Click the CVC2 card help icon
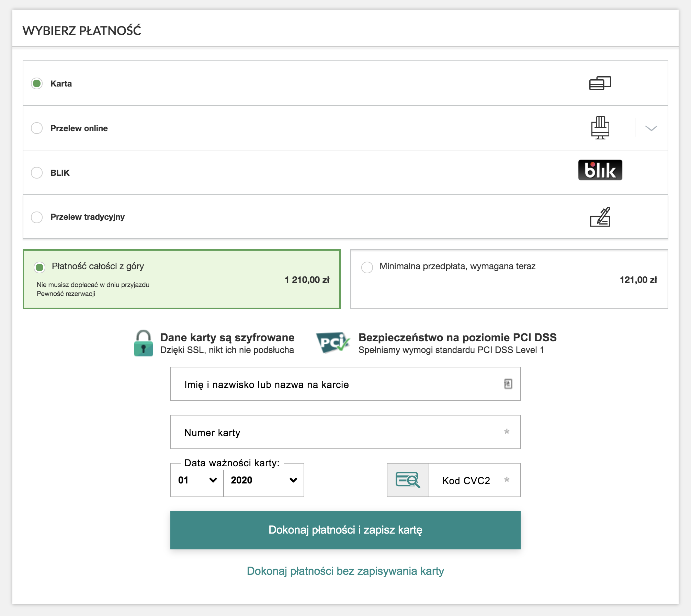Screen dimensions: 691x616 [408, 480]
